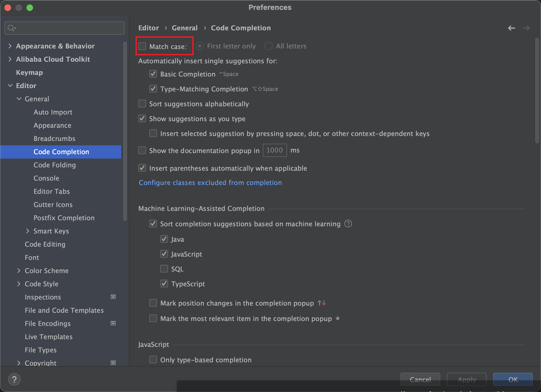541x392 pixels.
Task: Collapse the General tree node
Action: click(x=19, y=99)
